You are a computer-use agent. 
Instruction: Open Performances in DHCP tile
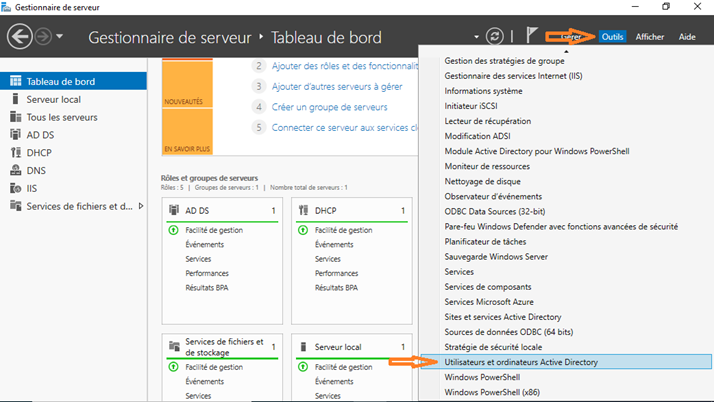tap(337, 273)
